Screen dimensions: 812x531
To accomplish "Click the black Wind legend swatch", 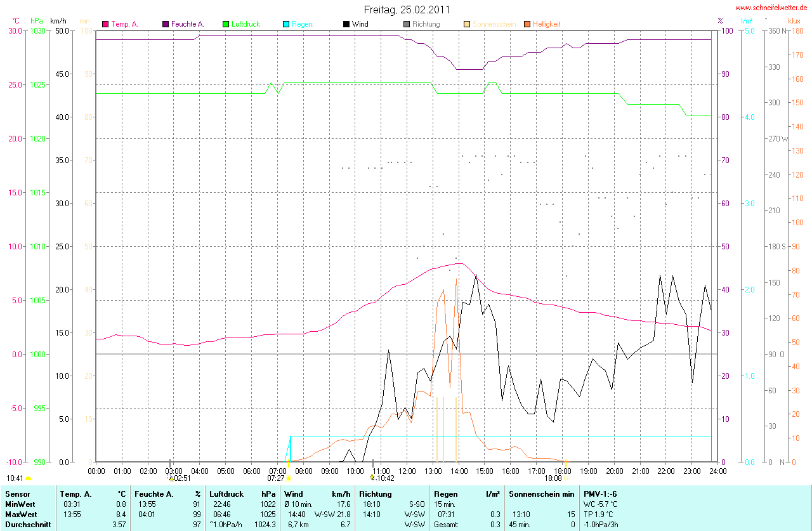I will (346, 24).
